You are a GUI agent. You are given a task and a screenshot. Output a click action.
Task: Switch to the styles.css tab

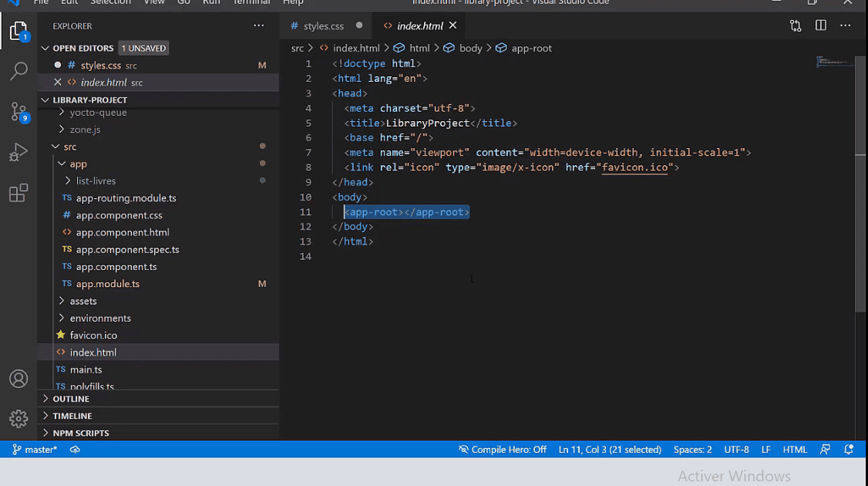click(323, 25)
